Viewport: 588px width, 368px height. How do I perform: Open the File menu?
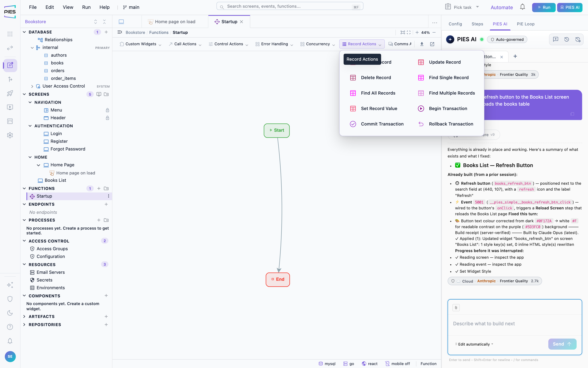tap(33, 7)
